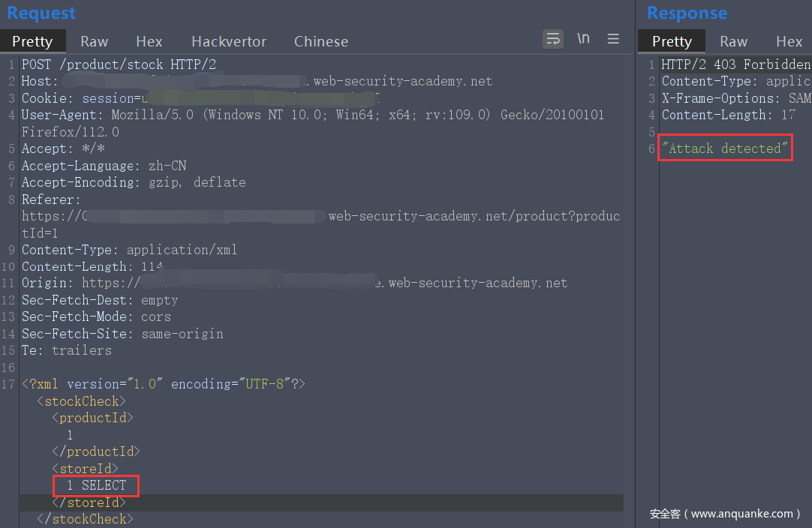812x528 pixels.
Task: Open the request editor hamburger menu
Action: point(613,39)
